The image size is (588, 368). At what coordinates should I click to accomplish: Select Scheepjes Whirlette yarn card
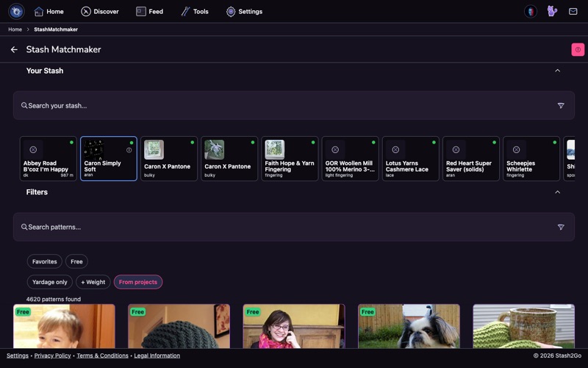(531, 158)
